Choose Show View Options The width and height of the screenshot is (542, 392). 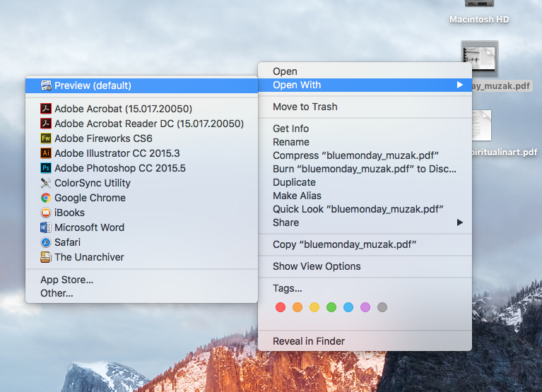click(x=365, y=266)
